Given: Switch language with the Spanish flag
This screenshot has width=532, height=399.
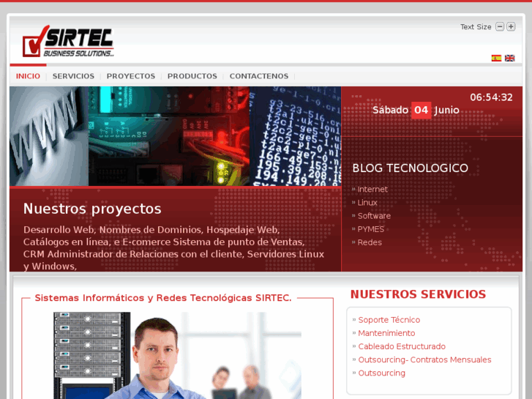Looking at the screenshot, I should tap(496, 58).
